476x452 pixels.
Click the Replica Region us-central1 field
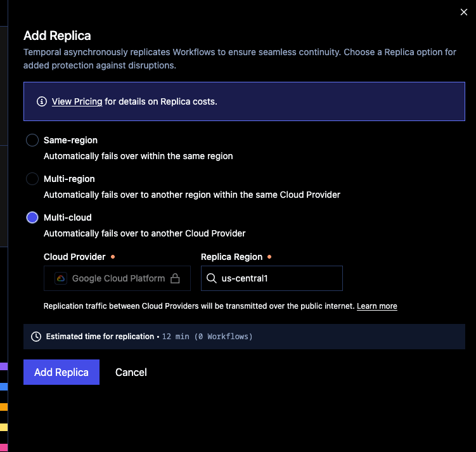point(279,278)
